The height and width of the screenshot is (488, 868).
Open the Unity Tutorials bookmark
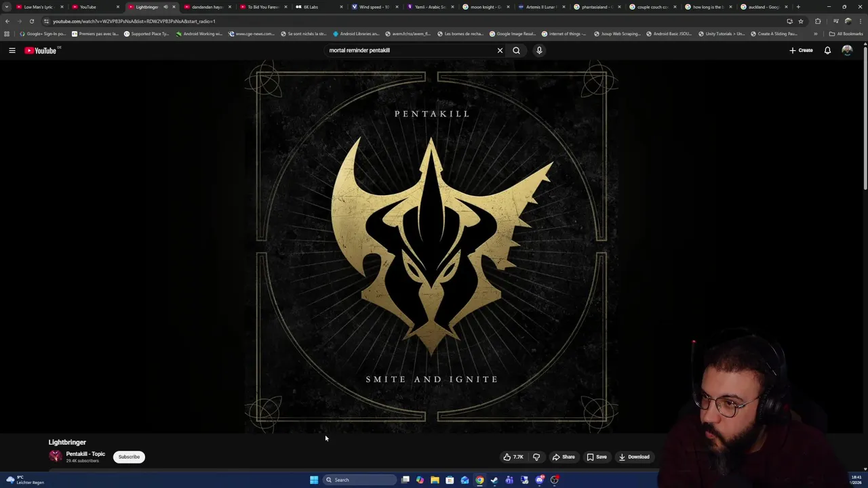click(722, 33)
